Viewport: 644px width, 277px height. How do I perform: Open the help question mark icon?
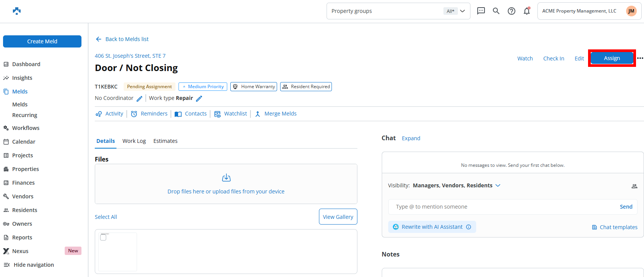coord(512,11)
